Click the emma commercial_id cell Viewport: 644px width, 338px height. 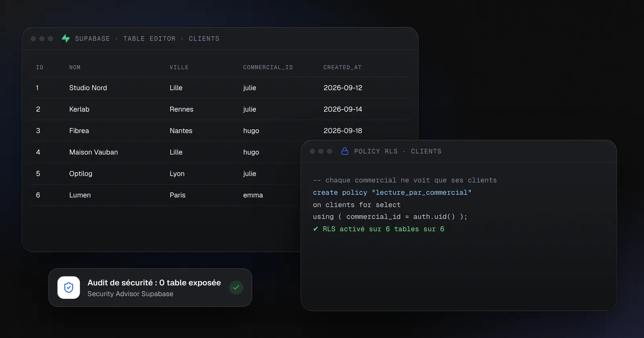253,195
